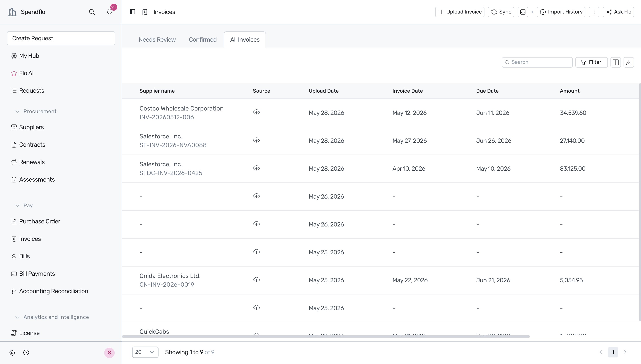Screen dimensions: 641x364
Task: Click Upload Invoice button
Action: click(x=460, y=12)
